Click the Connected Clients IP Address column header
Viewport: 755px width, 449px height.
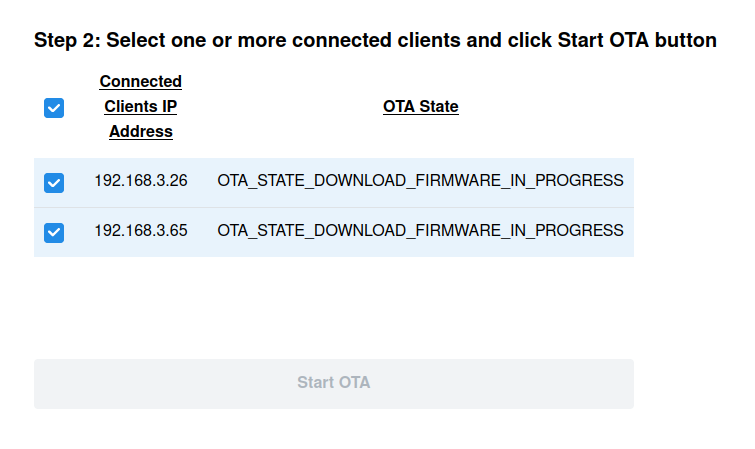point(141,106)
